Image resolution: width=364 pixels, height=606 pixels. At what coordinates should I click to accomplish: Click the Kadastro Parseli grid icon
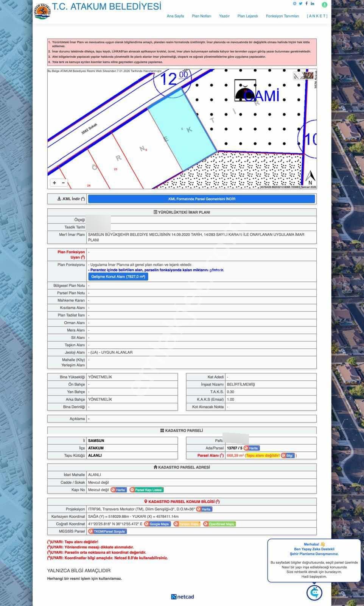[162, 431]
